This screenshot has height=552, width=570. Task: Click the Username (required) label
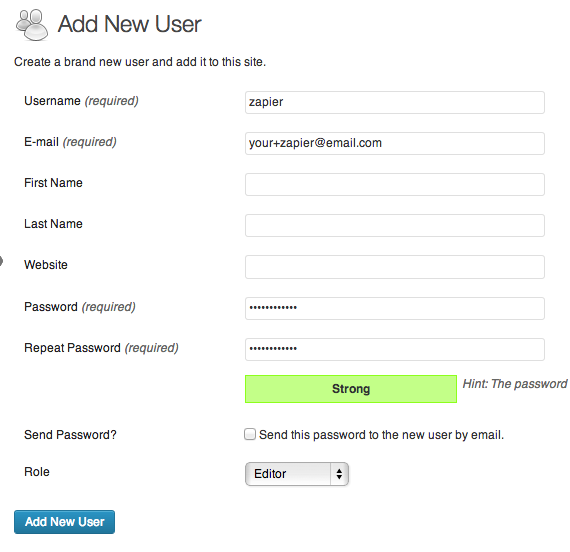[81, 101]
